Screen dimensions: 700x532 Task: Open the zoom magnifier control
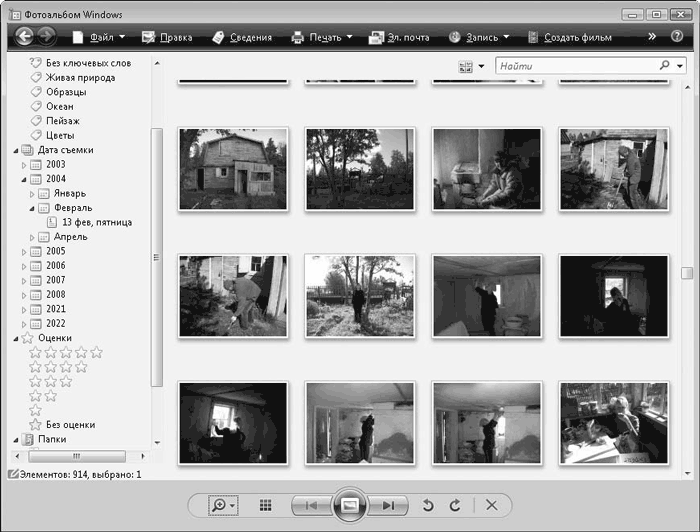click(x=223, y=505)
